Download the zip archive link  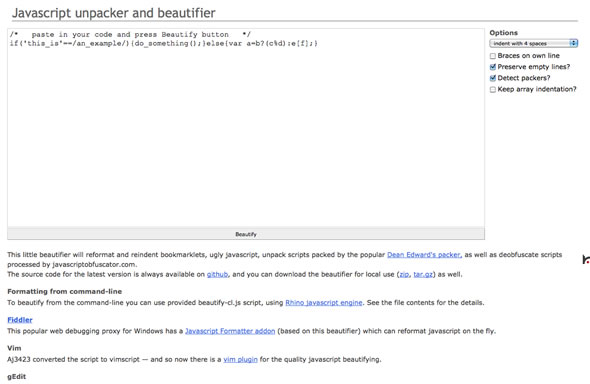(404, 274)
